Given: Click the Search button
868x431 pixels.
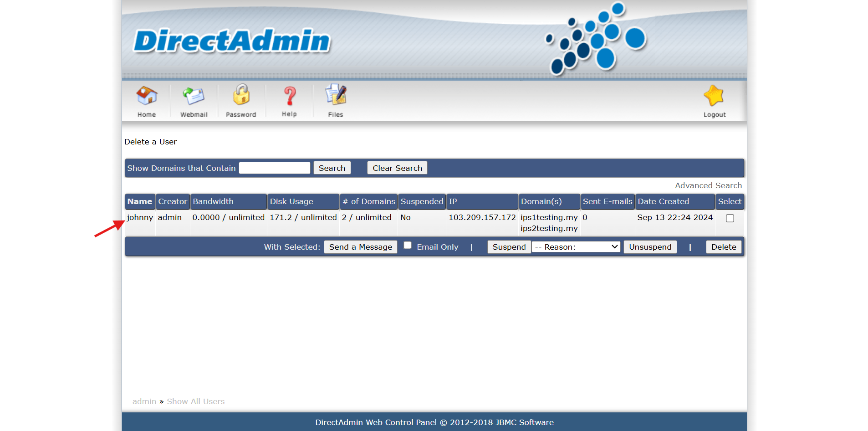Looking at the screenshot, I should [332, 168].
